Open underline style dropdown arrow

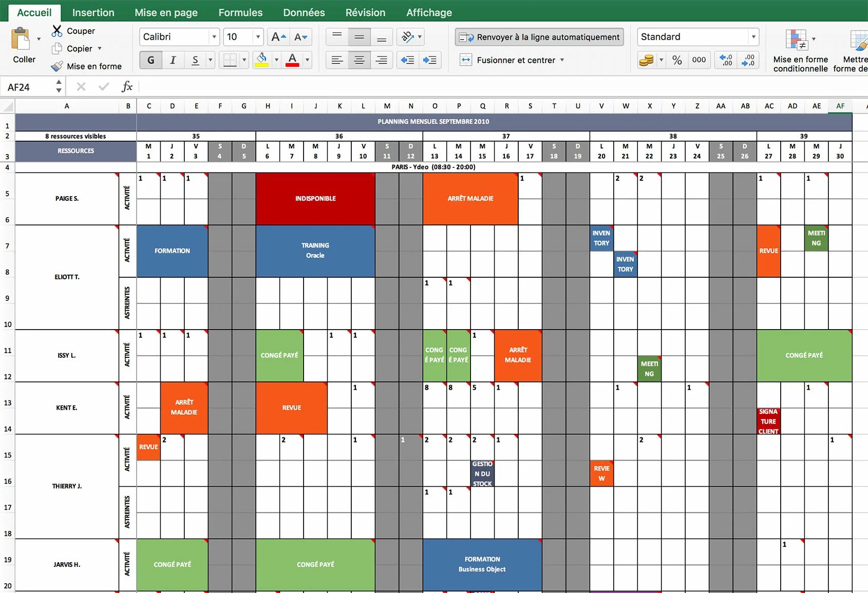point(210,60)
